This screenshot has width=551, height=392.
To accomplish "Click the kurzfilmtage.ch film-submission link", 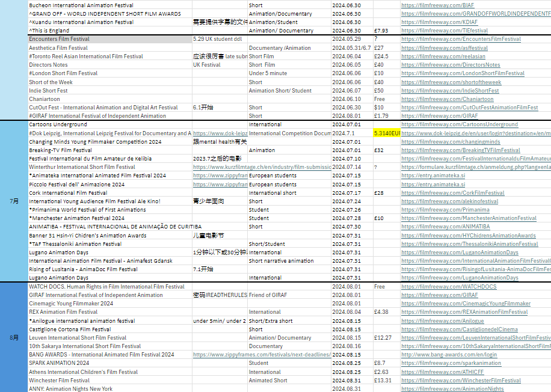I will (x=262, y=167).
